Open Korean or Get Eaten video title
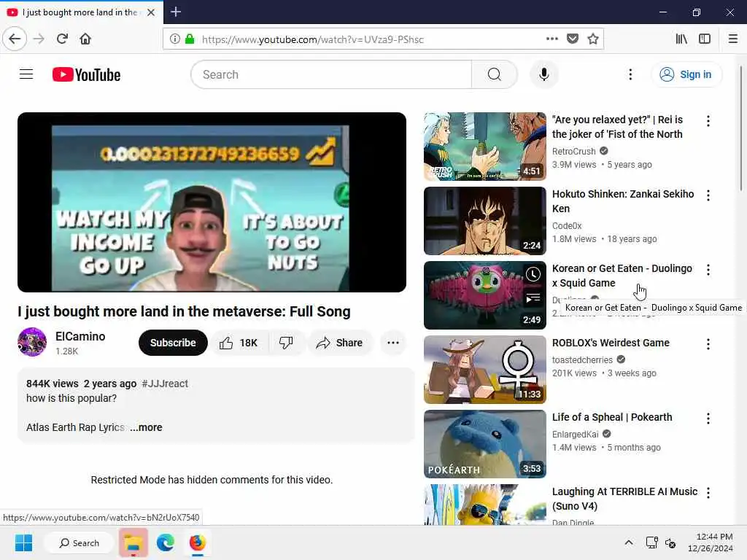 click(x=622, y=276)
